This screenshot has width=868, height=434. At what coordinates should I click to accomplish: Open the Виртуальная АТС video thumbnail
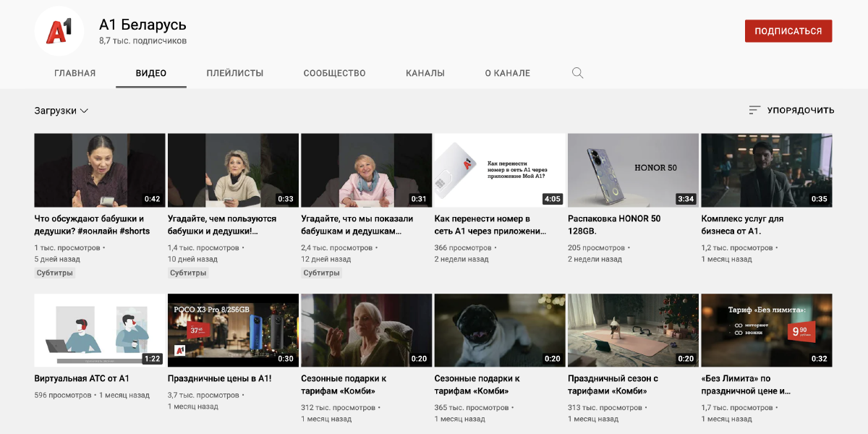(100, 330)
